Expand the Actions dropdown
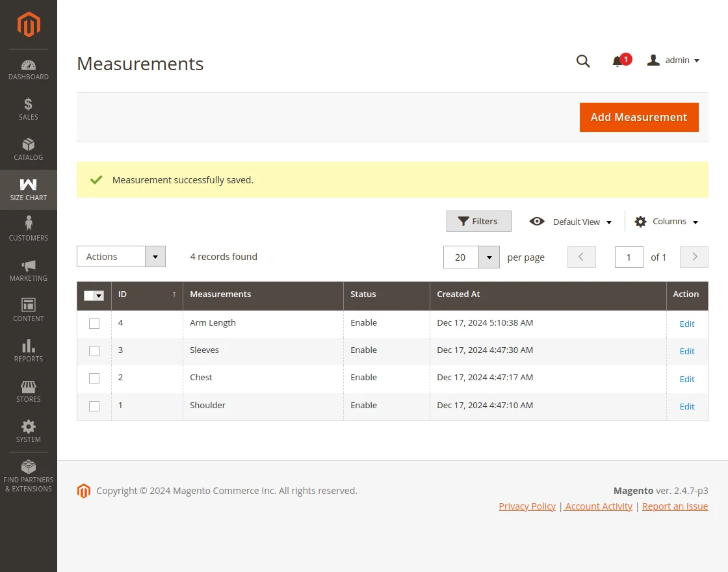 pos(121,257)
